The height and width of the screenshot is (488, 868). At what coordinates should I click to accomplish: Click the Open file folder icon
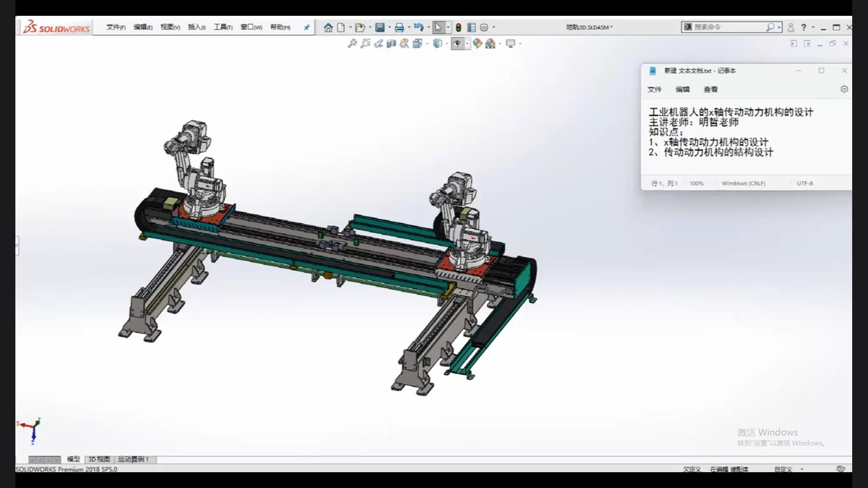pos(360,28)
